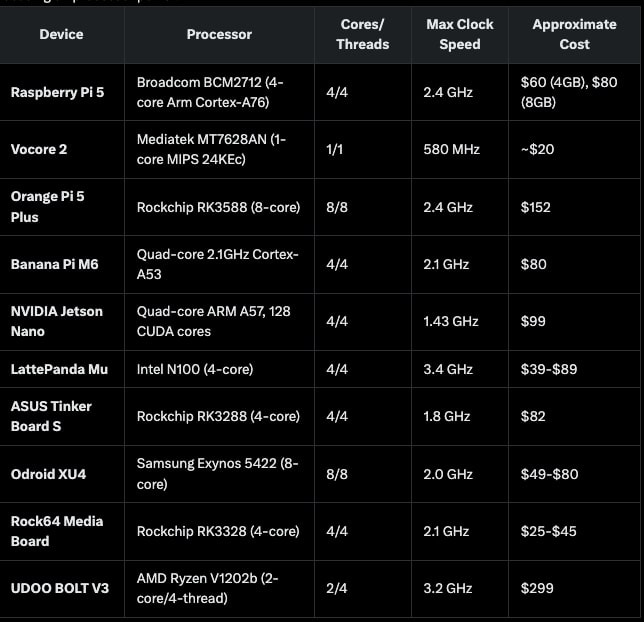Click the Rockchip RK3588 (8-core) cell

point(218,207)
